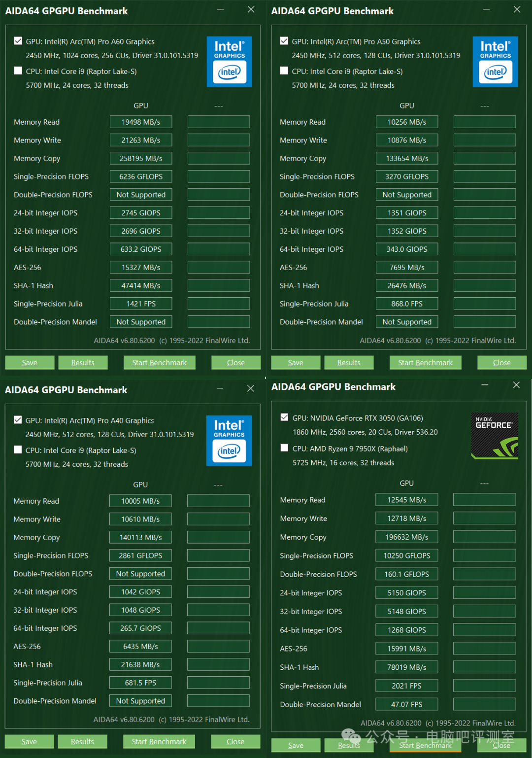The height and width of the screenshot is (758, 532).
Task: Open Results in the Arc Pro A40 window
Action: point(82,742)
